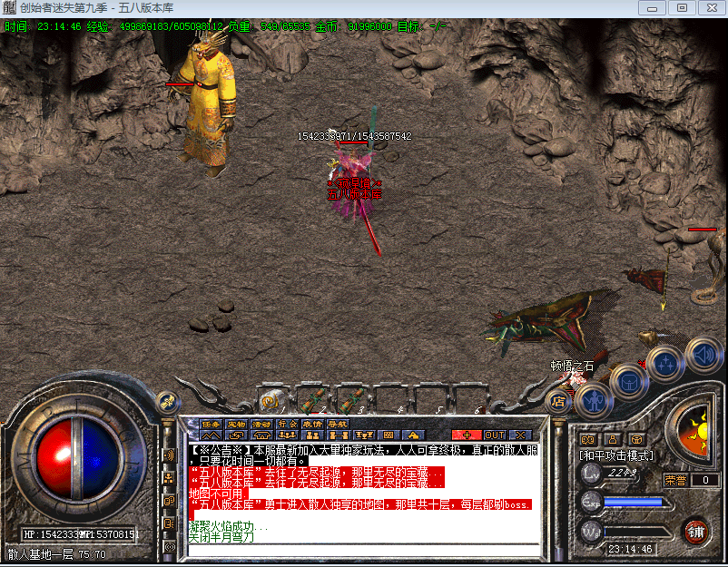Click the brick grid toolbar icon
This screenshot has height=567, width=728.
(x=389, y=435)
